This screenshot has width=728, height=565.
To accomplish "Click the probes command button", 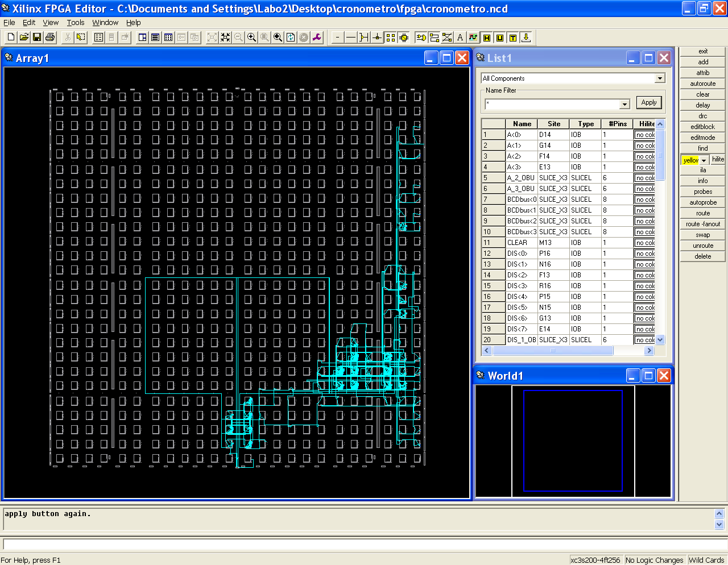I will [x=703, y=192].
